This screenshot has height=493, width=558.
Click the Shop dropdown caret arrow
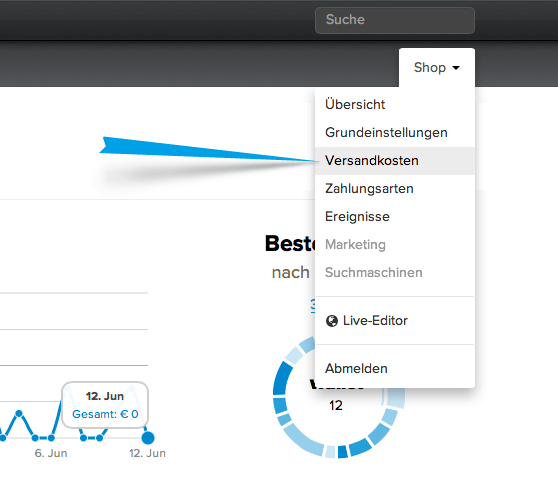tap(456, 68)
